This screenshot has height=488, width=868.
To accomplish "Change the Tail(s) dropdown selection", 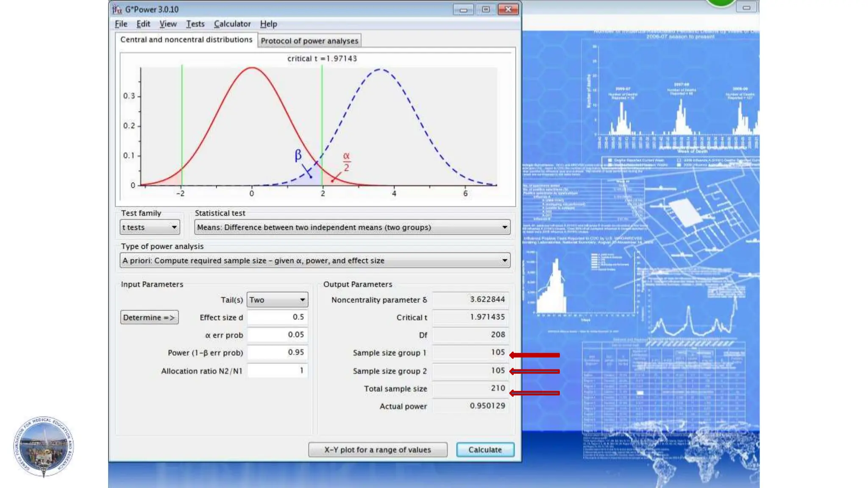I will 277,300.
